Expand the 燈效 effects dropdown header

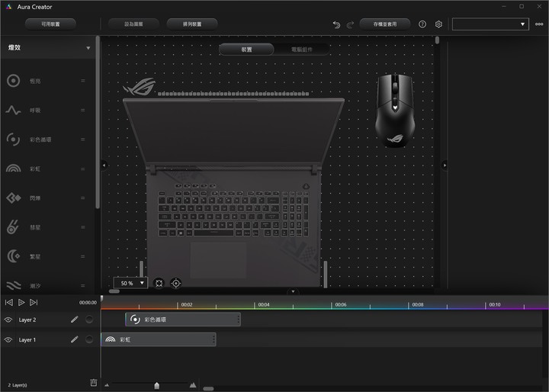click(48, 47)
